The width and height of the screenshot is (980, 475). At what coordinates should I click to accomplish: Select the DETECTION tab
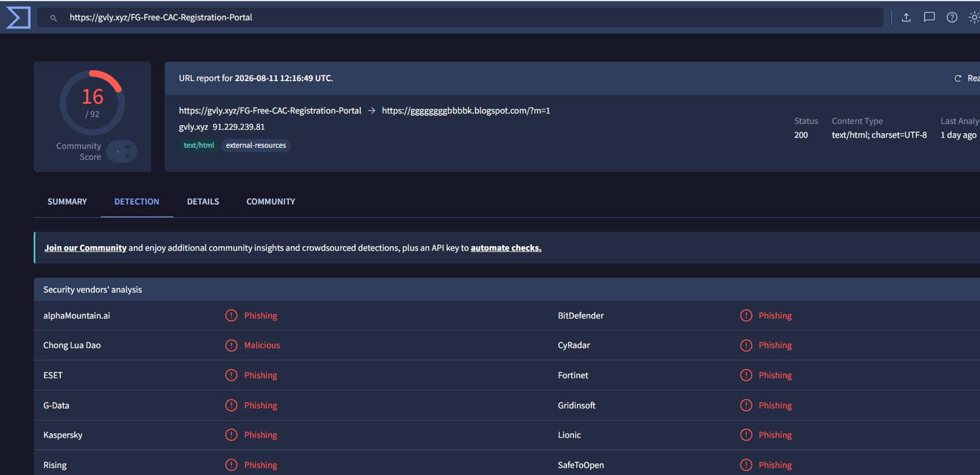pyautogui.click(x=137, y=202)
